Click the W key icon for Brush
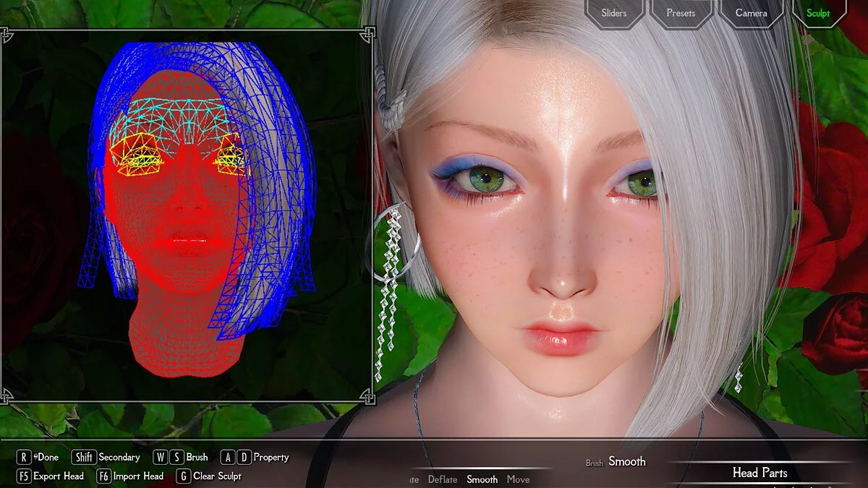868x488 pixels. click(x=160, y=457)
